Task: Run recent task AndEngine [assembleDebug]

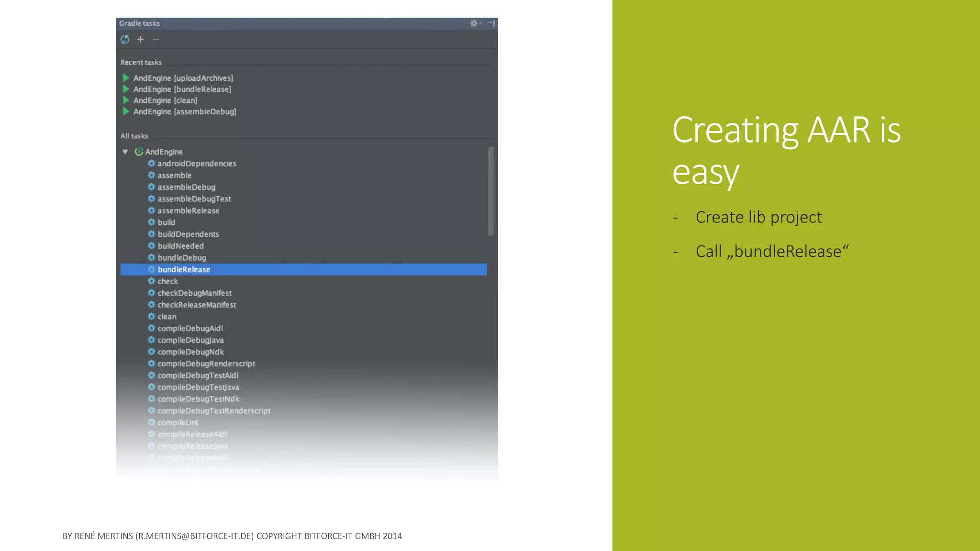Action: click(179, 111)
